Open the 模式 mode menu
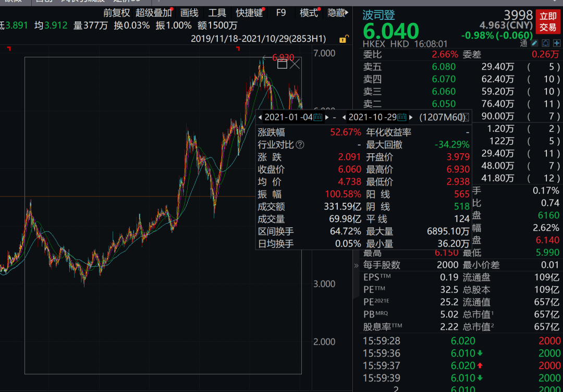 pyautogui.click(x=309, y=13)
